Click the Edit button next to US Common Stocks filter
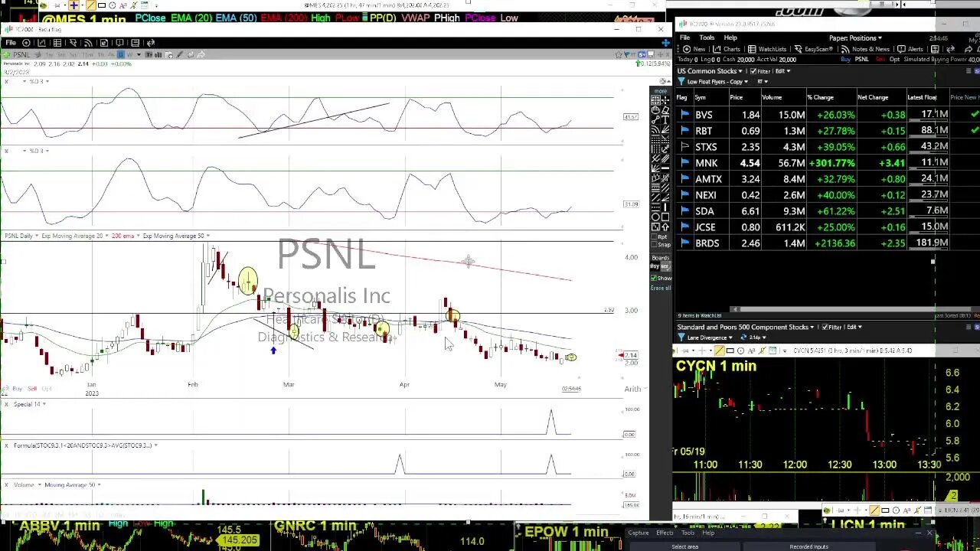This screenshot has height=551, width=980. 782,71
